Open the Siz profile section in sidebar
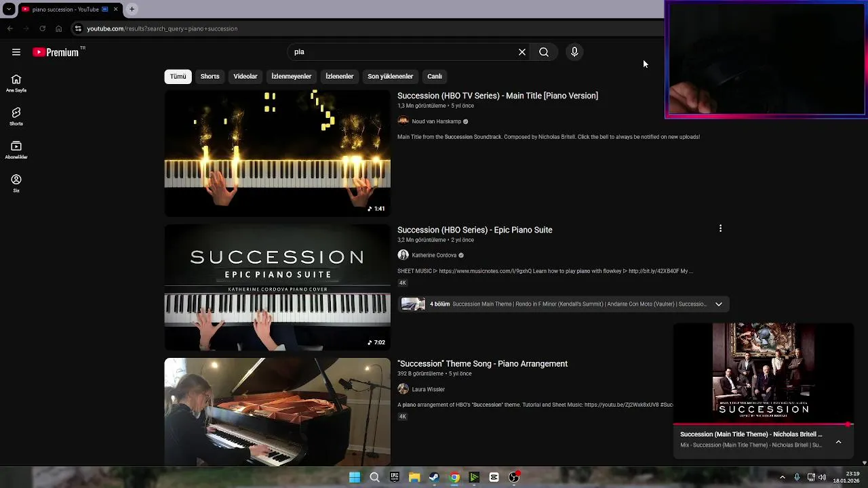The width and height of the screenshot is (868, 488). pyautogui.click(x=16, y=183)
